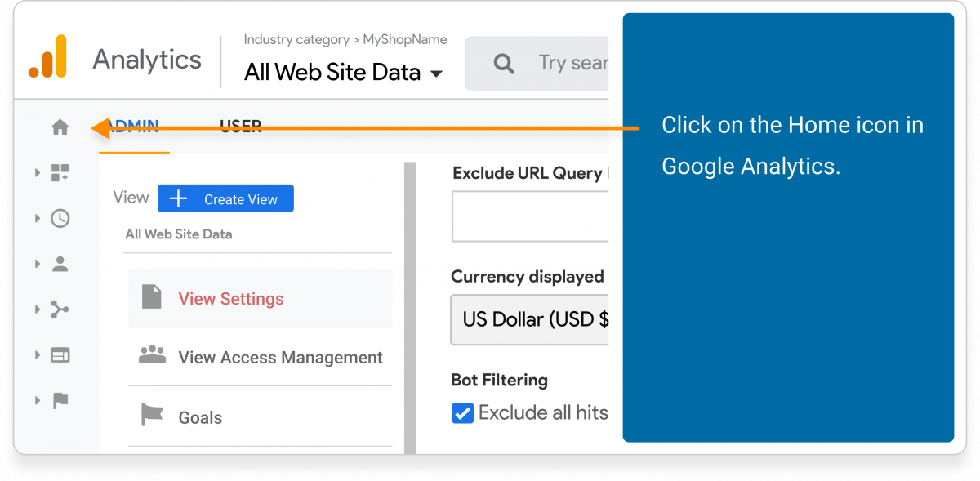The width and height of the screenshot is (980, 481).
Task: Open View Access Management
Action: click(280, 358)
